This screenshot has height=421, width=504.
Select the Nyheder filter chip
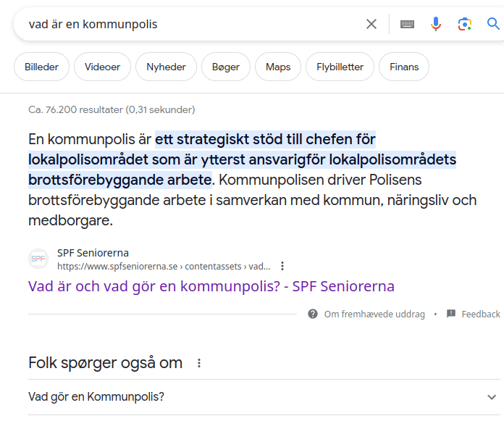point(166,67)
